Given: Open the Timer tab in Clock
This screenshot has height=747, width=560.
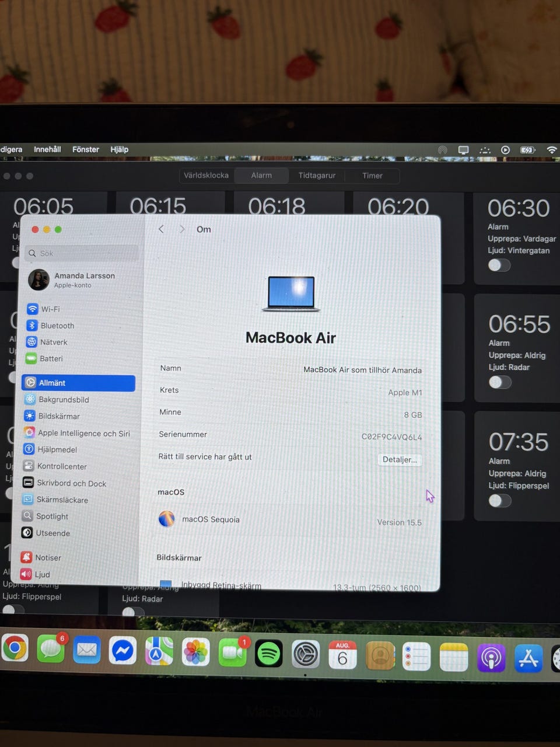Looking at the screenshot, I should (x=372, y=176).
